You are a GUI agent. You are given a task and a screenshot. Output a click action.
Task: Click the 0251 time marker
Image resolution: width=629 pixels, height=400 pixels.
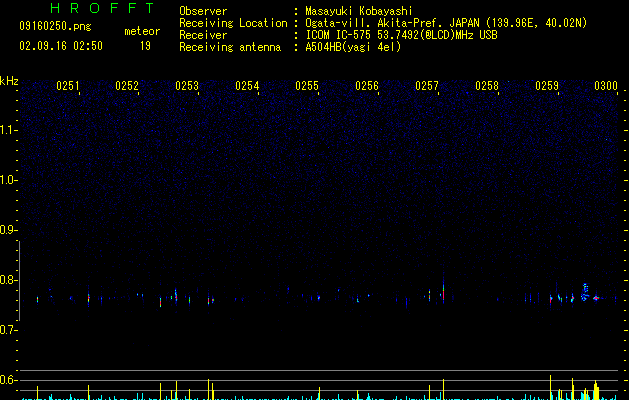click(x=68, y=86)
